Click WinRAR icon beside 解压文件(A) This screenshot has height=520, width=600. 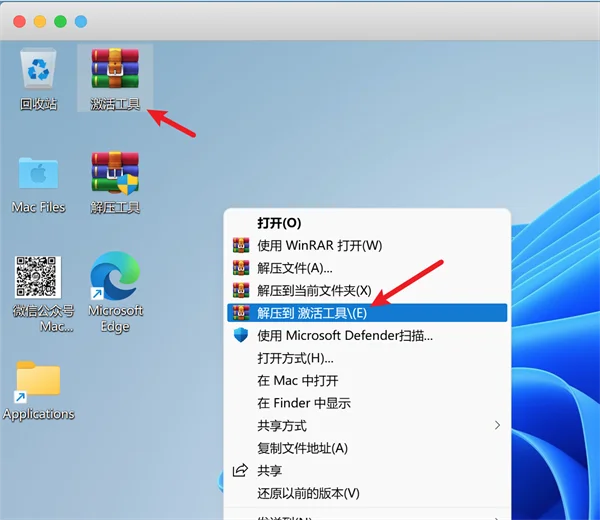(241, 268)
